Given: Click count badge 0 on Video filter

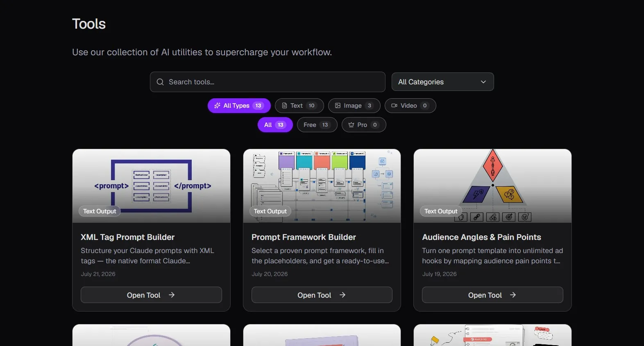Looking at the screenshot, I should pos(425,106).
